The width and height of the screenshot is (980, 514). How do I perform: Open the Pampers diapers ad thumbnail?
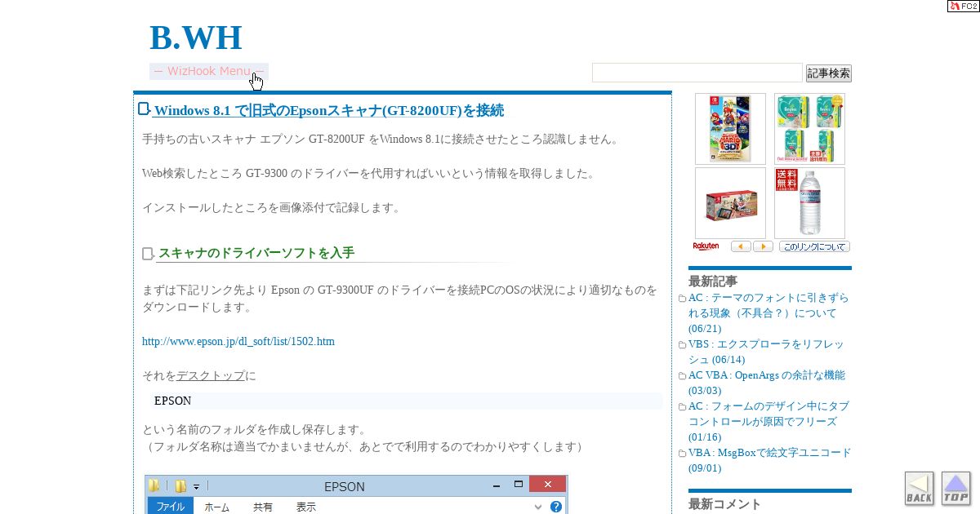[x=809, y=129]
